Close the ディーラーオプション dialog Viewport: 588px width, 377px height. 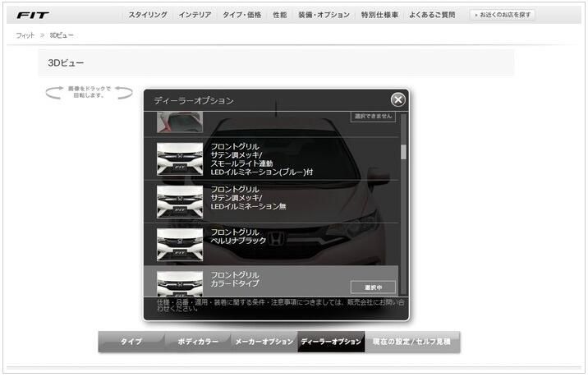pos(397,99)
